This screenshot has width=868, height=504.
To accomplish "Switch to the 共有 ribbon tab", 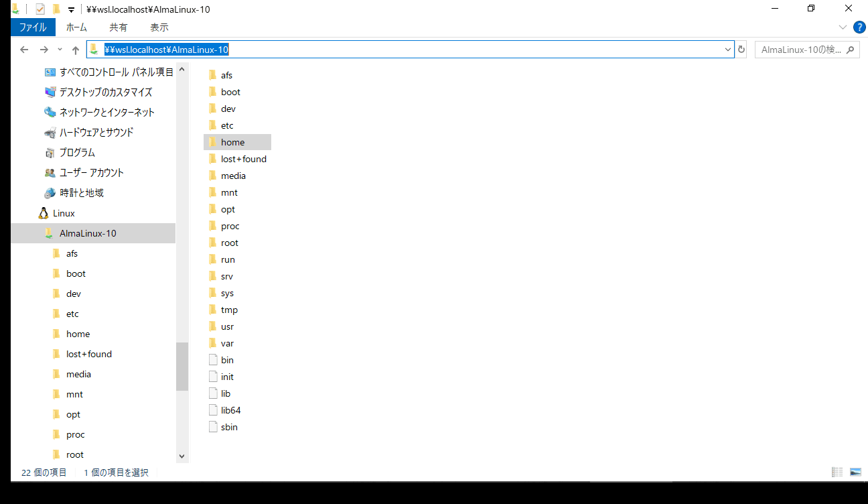I will click(x=119, y=27).
